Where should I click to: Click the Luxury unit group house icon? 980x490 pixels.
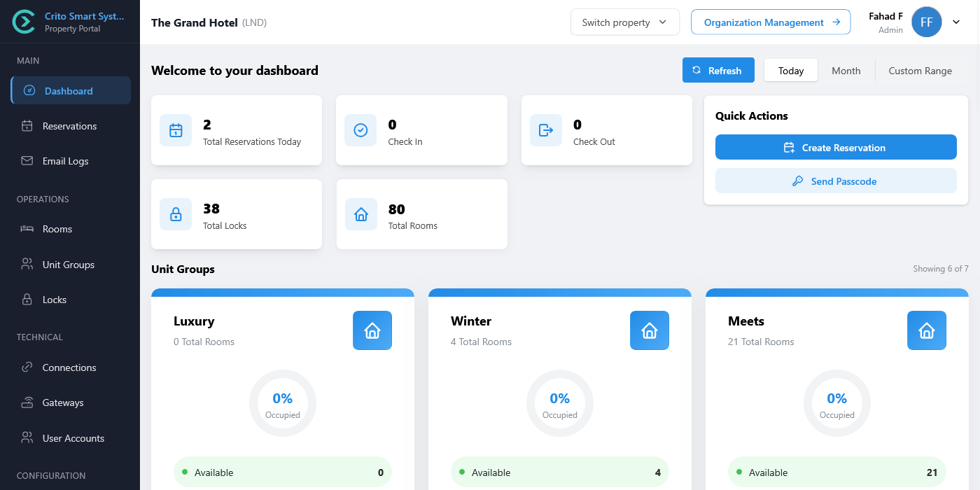[372, 330]
